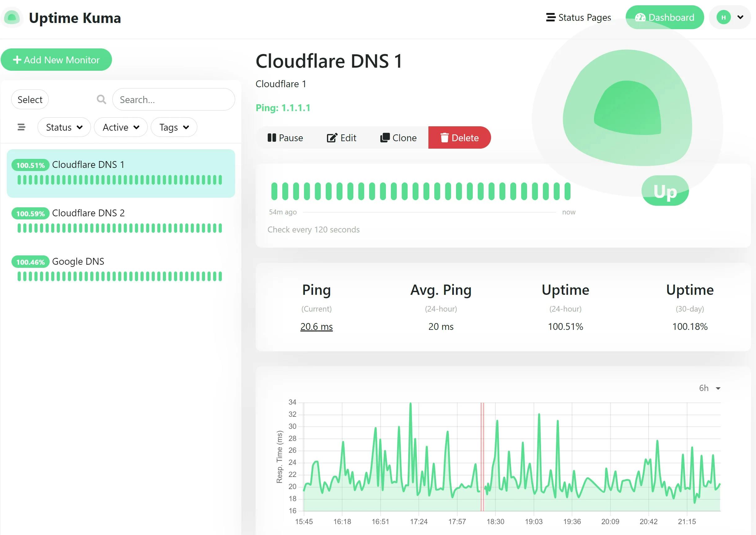Click the magnifier search icon

coord(101,100)
